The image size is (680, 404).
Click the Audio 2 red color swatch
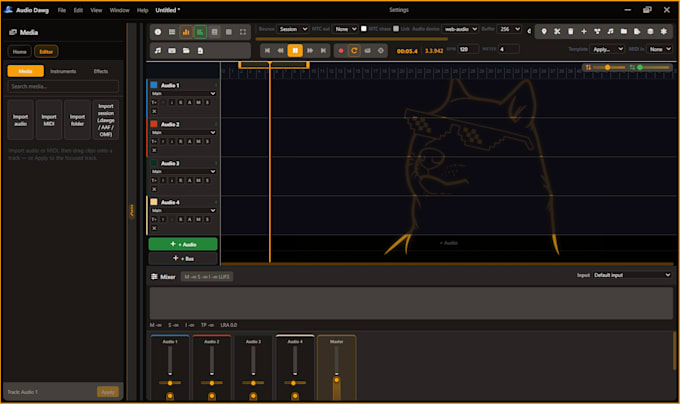click(154, 124)
